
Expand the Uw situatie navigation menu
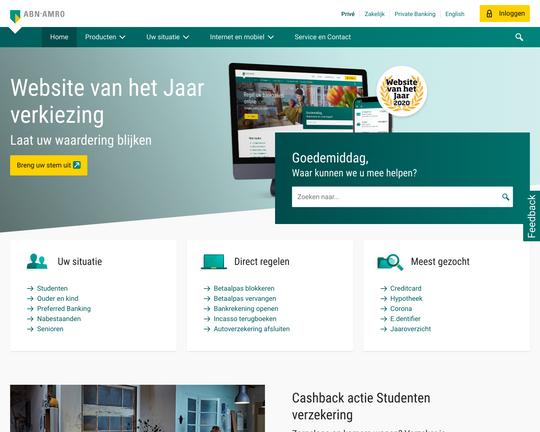[167, 37]
